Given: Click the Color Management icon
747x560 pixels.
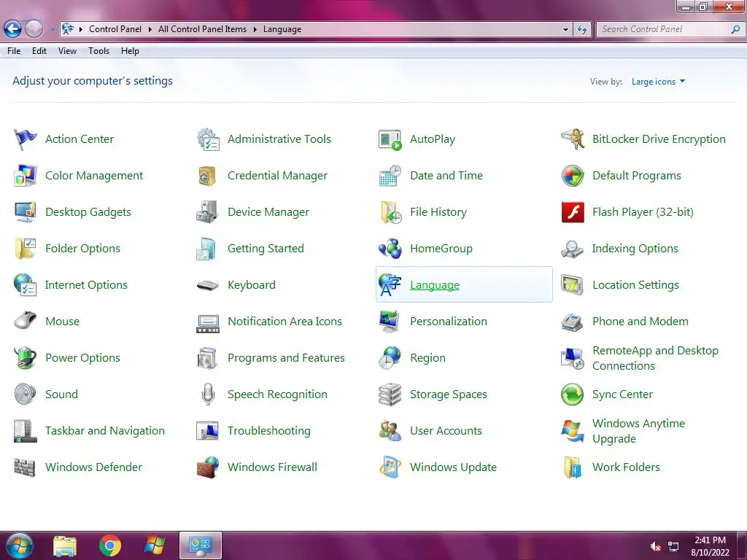Looking at the screenshot, I should click(26, 176).
